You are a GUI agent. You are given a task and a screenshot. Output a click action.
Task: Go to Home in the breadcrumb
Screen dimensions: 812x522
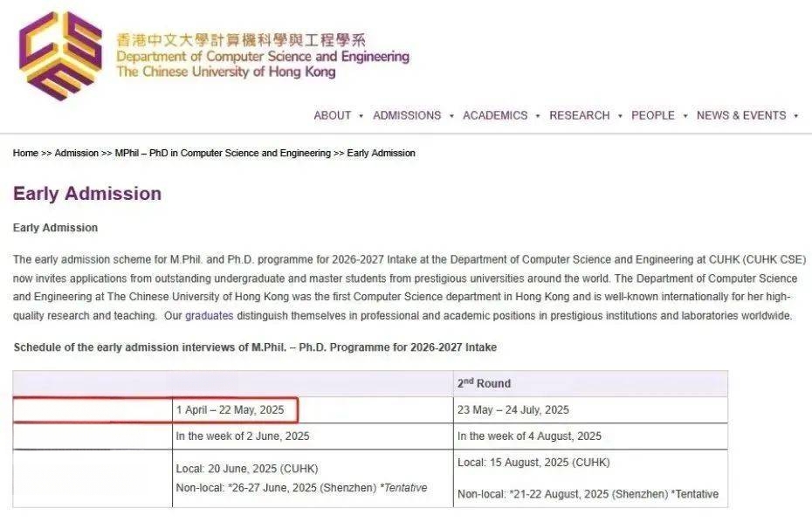click(x=25, y=154)
